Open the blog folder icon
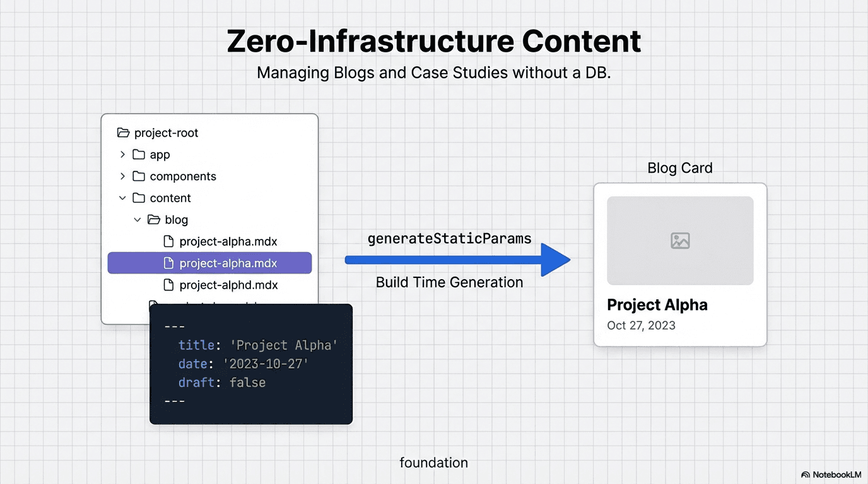This screenshot has width=868, height=484. point(153,219)
